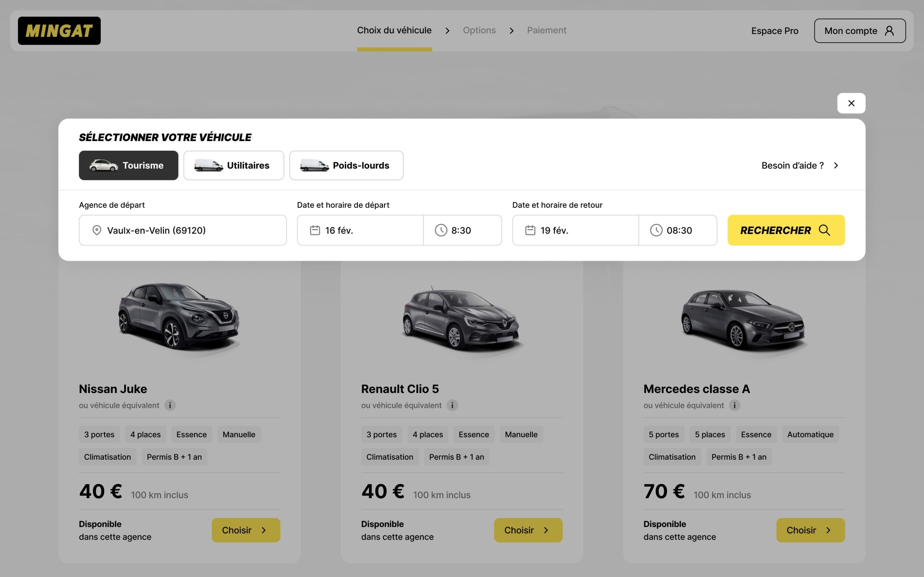Click the user profile icon in Mon compte
The height and width of the screenshot is (577, 924).
click(x=889, y=31)
